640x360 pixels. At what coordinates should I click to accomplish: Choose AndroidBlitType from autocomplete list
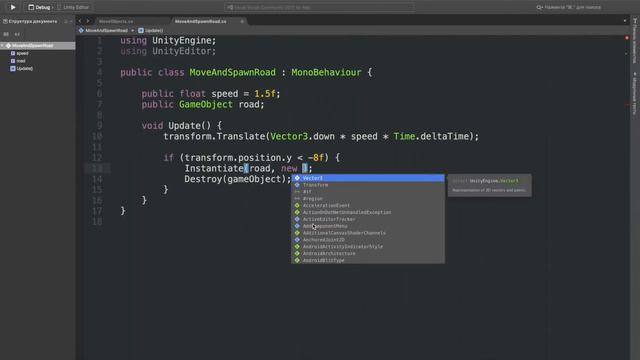(x=368, y=260)
